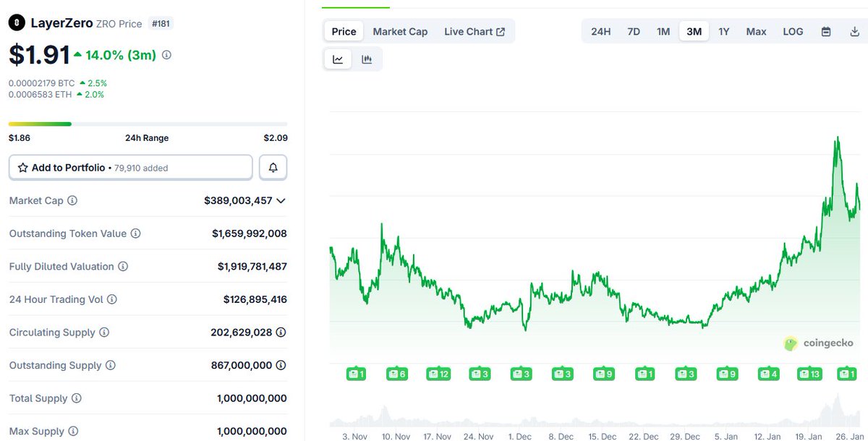Set chart range to 1Y
Screen dimensions: 868x441
coord(724,32)
